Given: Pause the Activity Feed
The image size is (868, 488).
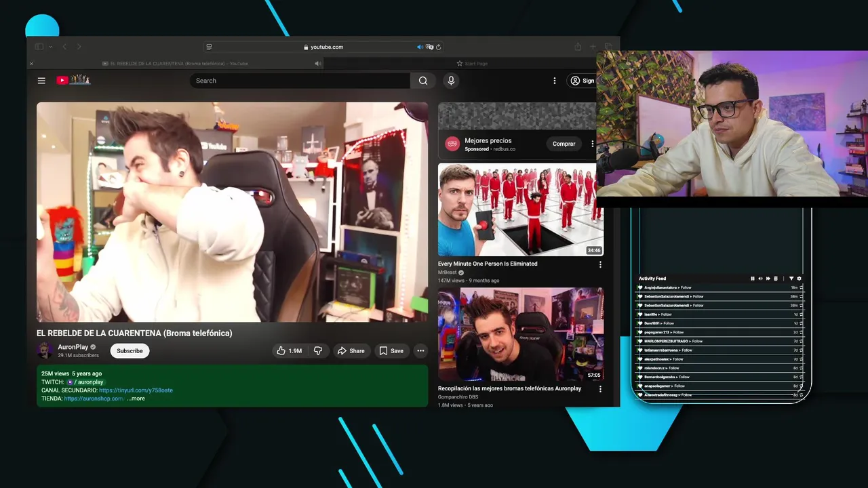Looking at the screenshot, I should click(752, 279).
